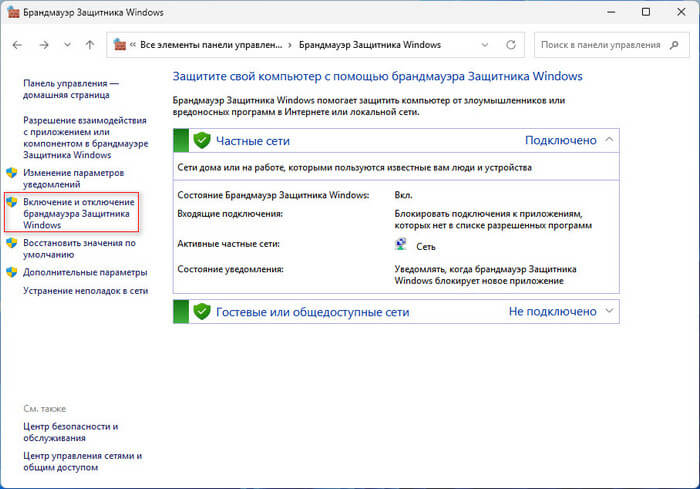This screenshot has width=700, height=489.
Task: Open Дополнительные параметры
Action: coord(85,272)
